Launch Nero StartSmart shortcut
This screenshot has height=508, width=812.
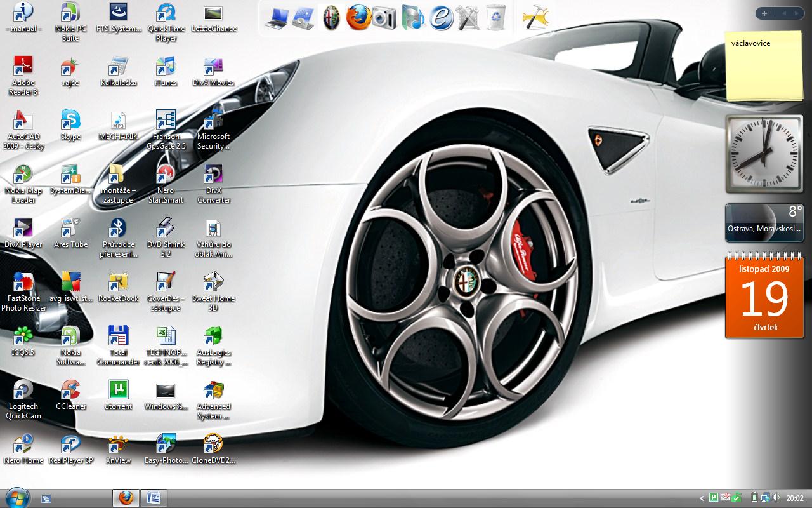[x=166, y=174]
